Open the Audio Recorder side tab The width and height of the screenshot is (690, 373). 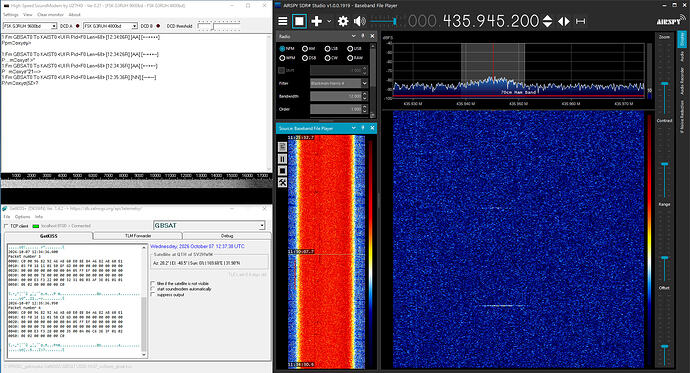[682, 80]
